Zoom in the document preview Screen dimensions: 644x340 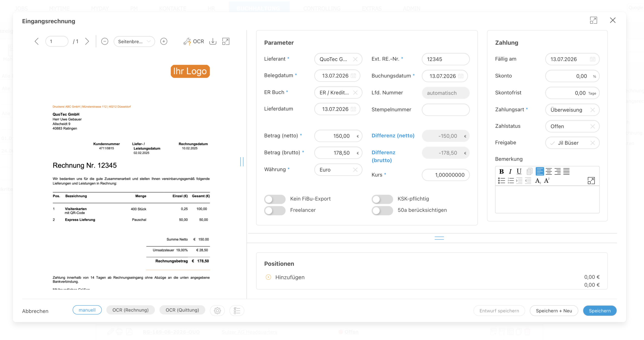tap(164, 41)
